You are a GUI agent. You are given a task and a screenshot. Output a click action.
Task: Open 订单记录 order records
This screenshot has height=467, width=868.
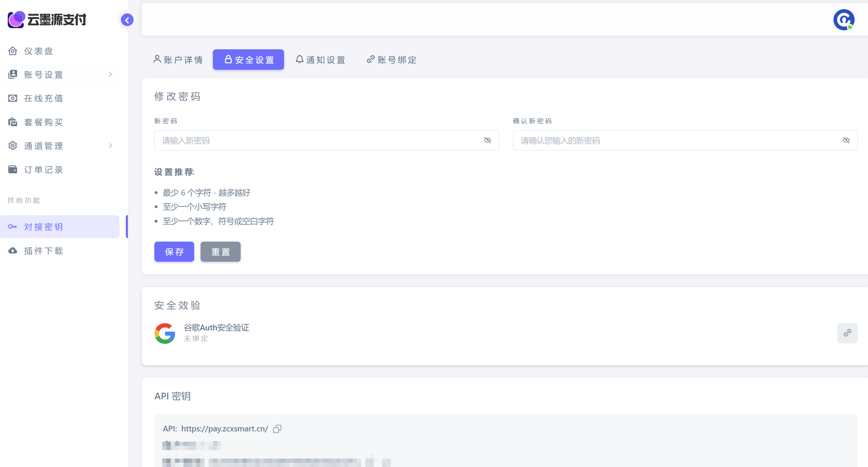(x=60, y=170)
